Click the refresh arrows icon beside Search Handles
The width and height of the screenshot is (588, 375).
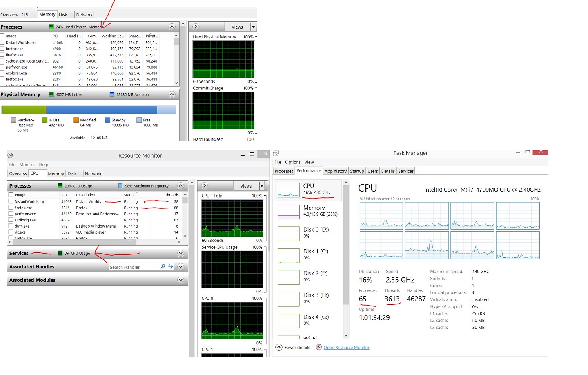click(170, 266)
